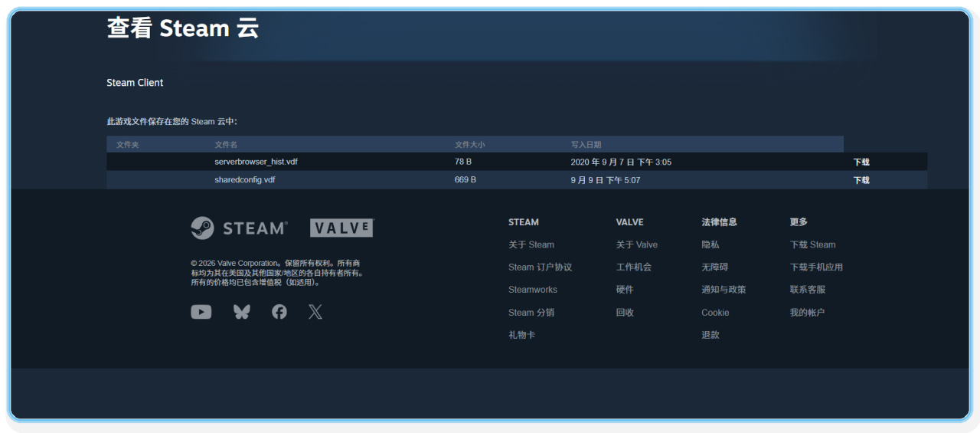The height and width of the screenshot is (433, 980).
Task: Open 我的帐户 link
Action: point(808,313)
